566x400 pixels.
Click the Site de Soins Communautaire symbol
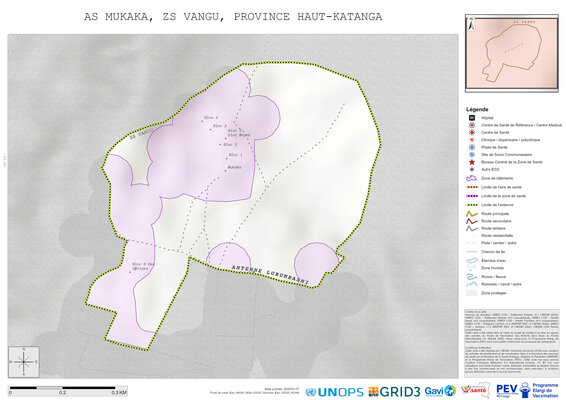[471, 155]
